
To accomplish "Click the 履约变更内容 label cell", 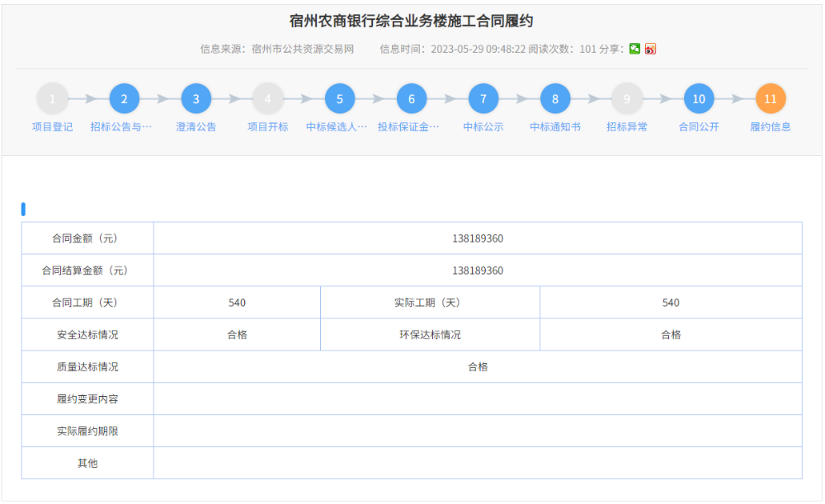I will click(87, 398).
